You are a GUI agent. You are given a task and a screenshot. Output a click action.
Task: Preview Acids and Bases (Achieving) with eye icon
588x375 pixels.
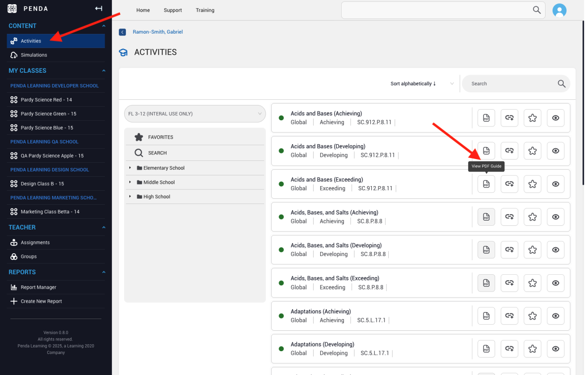coord(555,118)
